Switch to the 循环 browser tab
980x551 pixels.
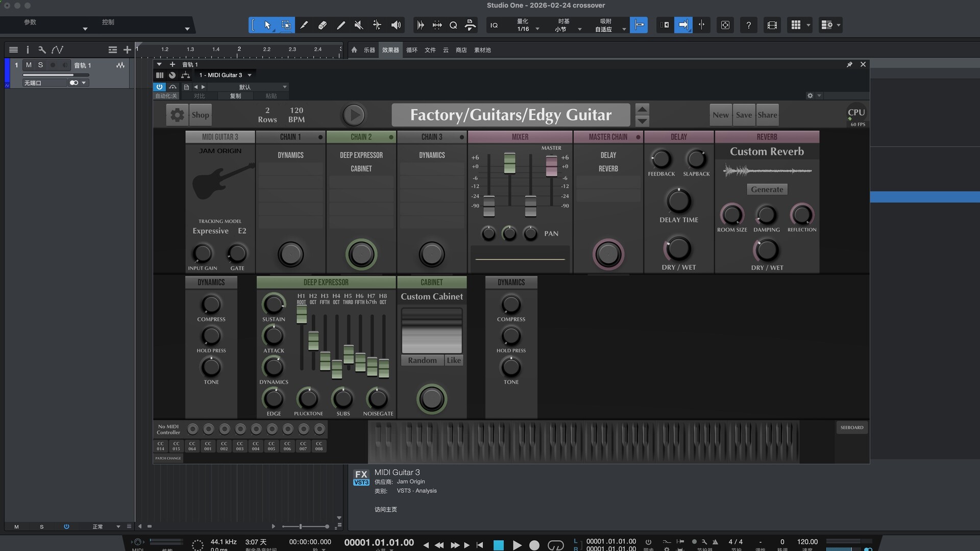coord(412,50)
